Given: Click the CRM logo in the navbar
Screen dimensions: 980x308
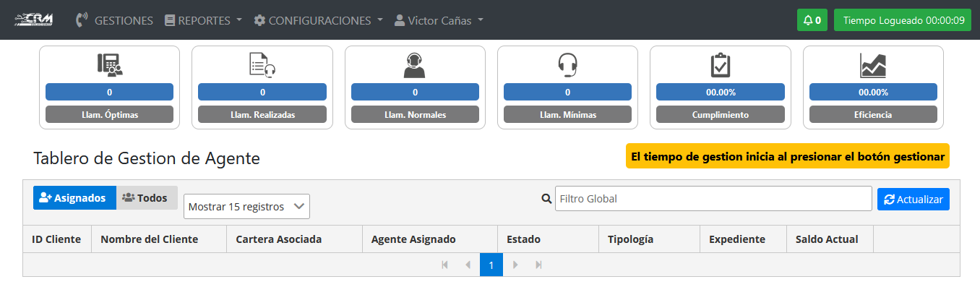Looking at the screenshot, I should [x=35, y=20].
